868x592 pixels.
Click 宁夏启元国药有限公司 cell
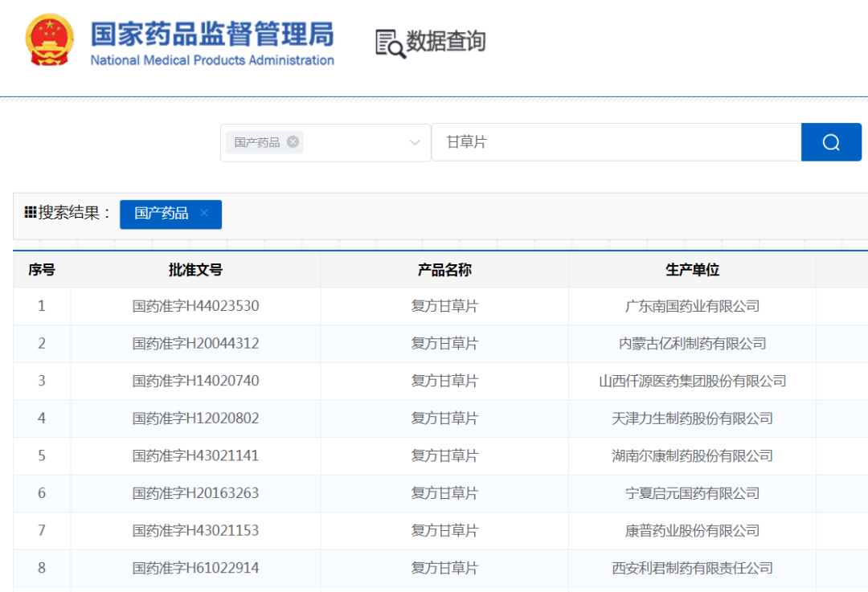point(692,493)
